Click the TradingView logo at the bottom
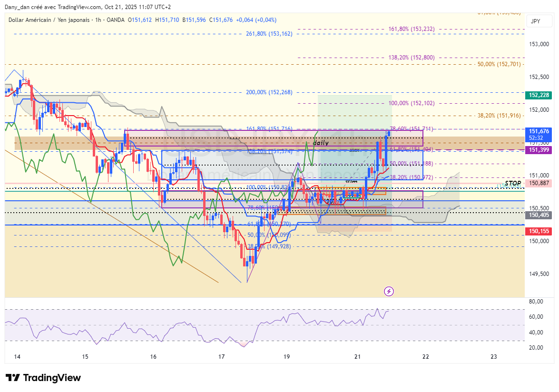This screenshot has height=392, width=559. 43,378
